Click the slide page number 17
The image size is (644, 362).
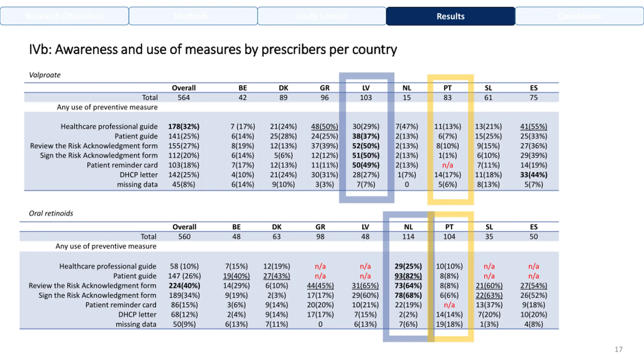pyautogui.click(x=619, y=349)
